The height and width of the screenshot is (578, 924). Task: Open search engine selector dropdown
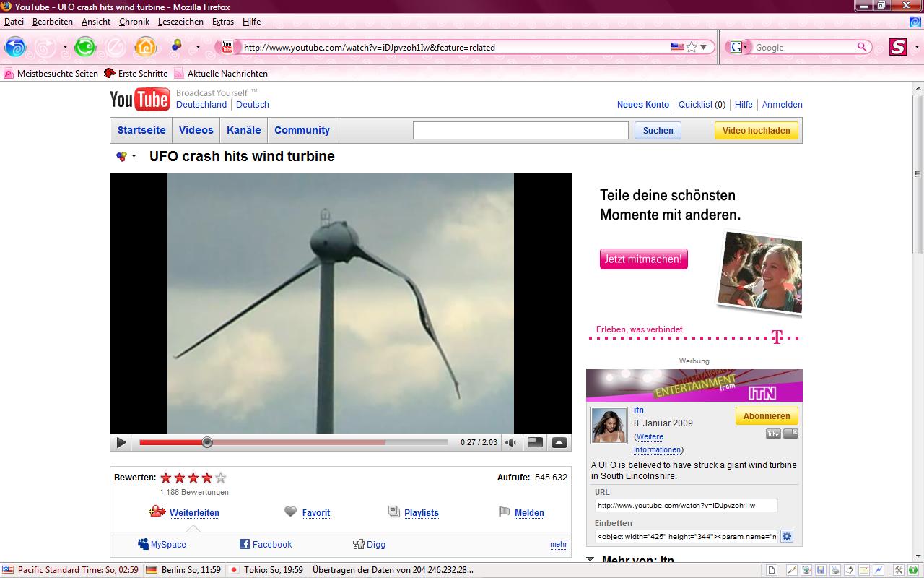tap(746, 48)
